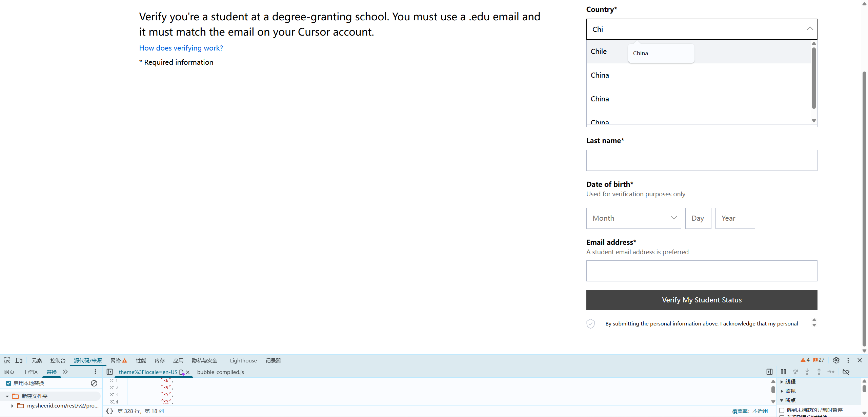Open DevTools settings gear
This screenshot has width=868, height=417.
(836, 360)
